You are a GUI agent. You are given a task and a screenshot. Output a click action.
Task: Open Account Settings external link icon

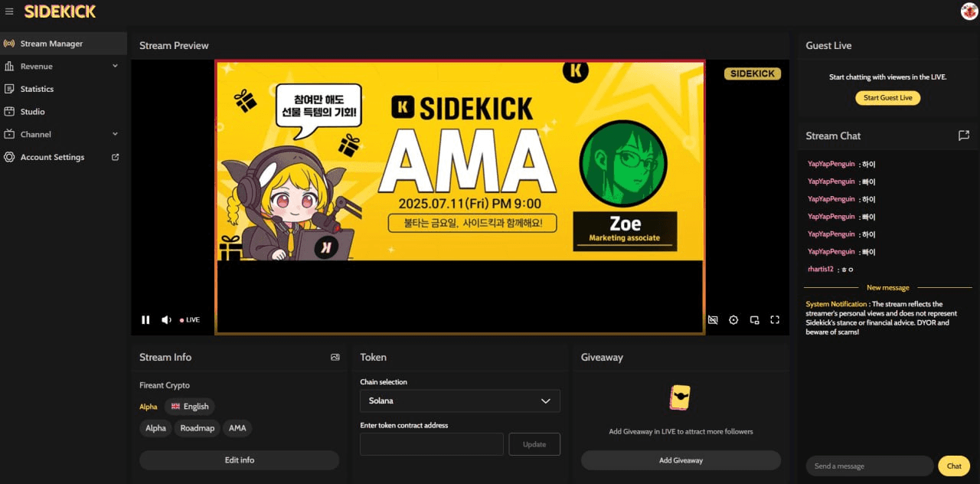116,157
